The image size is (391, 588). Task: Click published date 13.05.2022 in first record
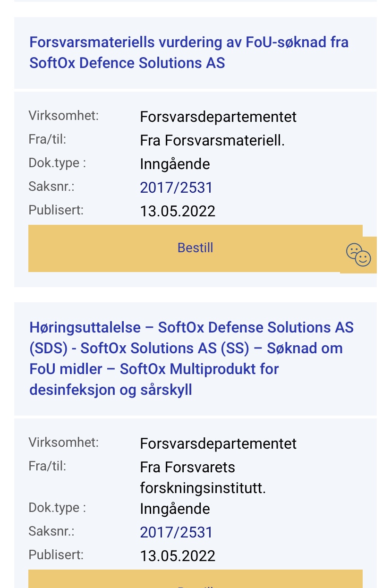click(178, 211)
